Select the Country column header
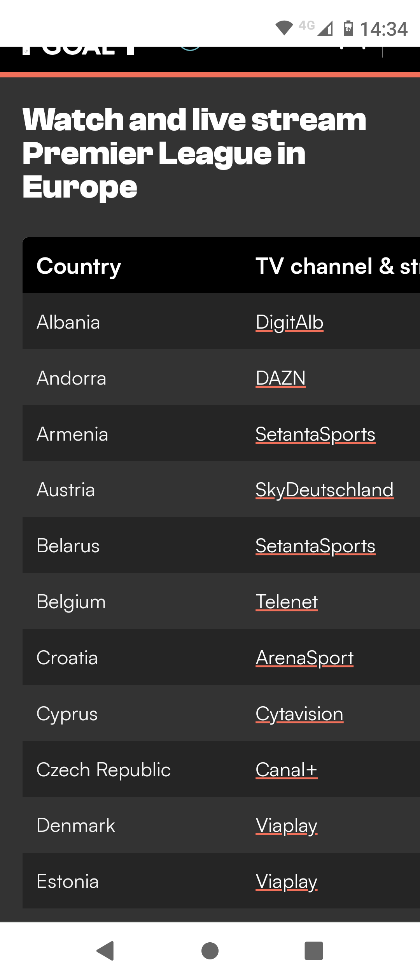This screenshot has height=980, width=420. point(79,266)
